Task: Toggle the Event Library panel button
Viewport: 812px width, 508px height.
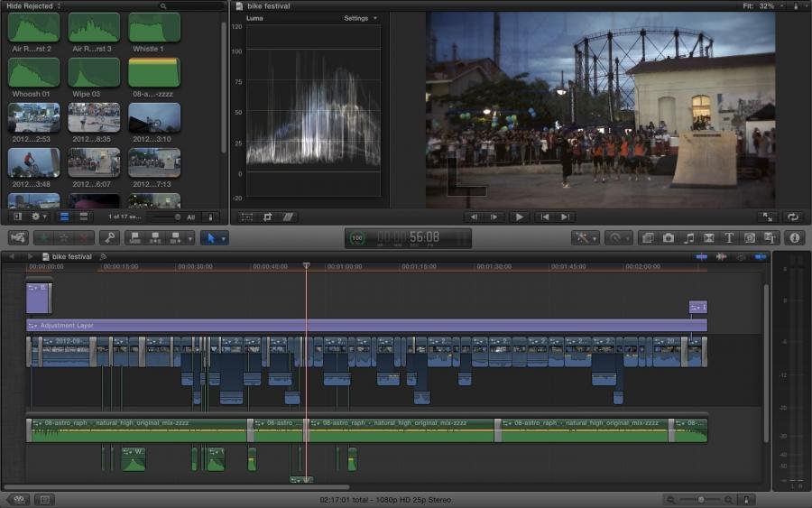Action: tap(17, 217)
